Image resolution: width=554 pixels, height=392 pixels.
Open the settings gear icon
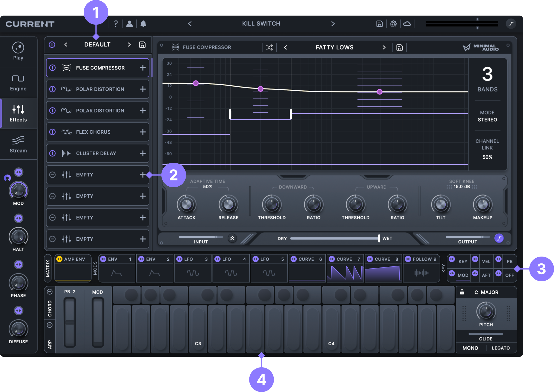tap(393, 24)
